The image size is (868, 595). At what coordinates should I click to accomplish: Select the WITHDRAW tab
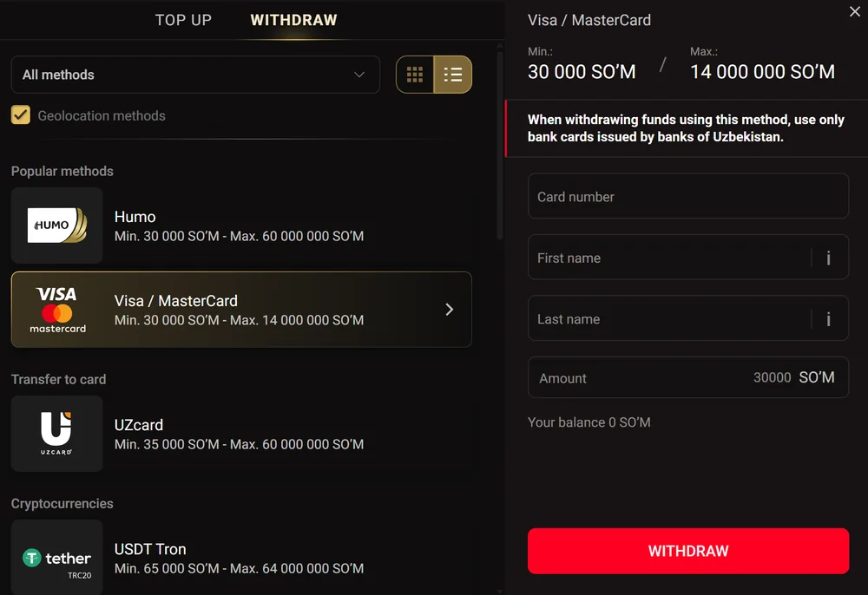coord(293,21)
